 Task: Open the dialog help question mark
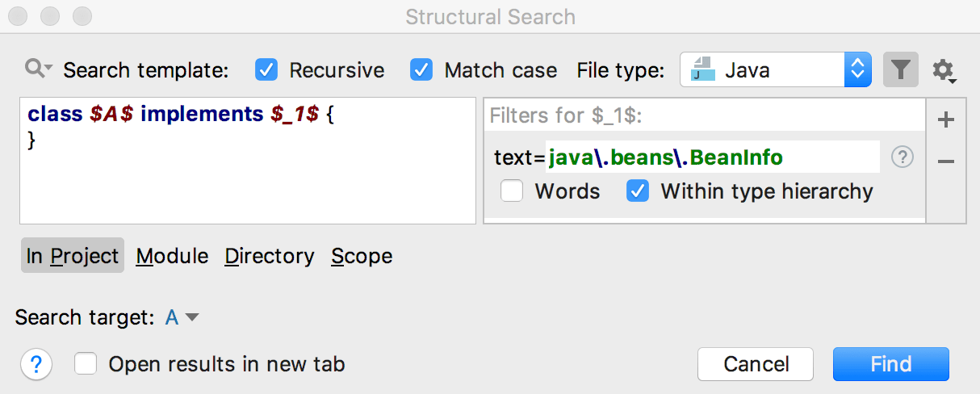tap(36, 364)
